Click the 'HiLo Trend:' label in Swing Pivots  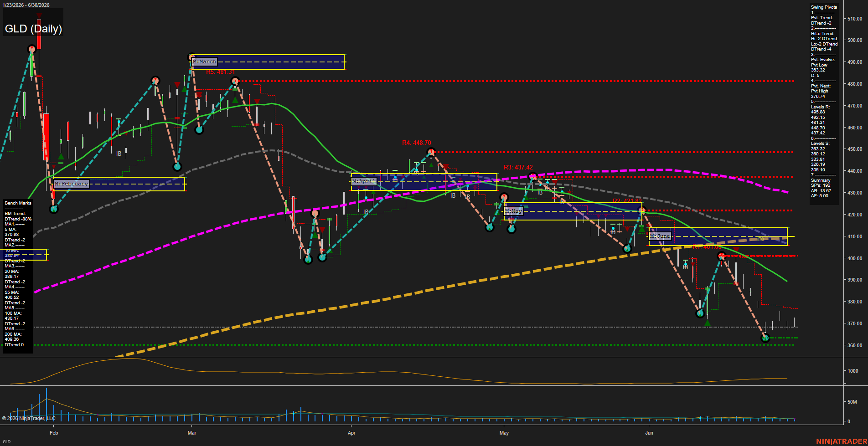[822, 34]
